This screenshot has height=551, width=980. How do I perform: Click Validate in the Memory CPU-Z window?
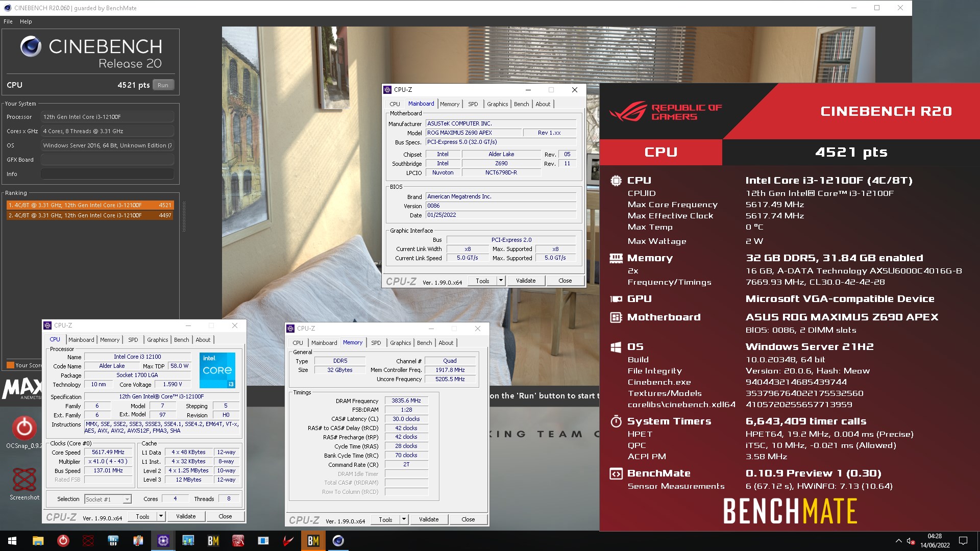(x=429, y=519)
